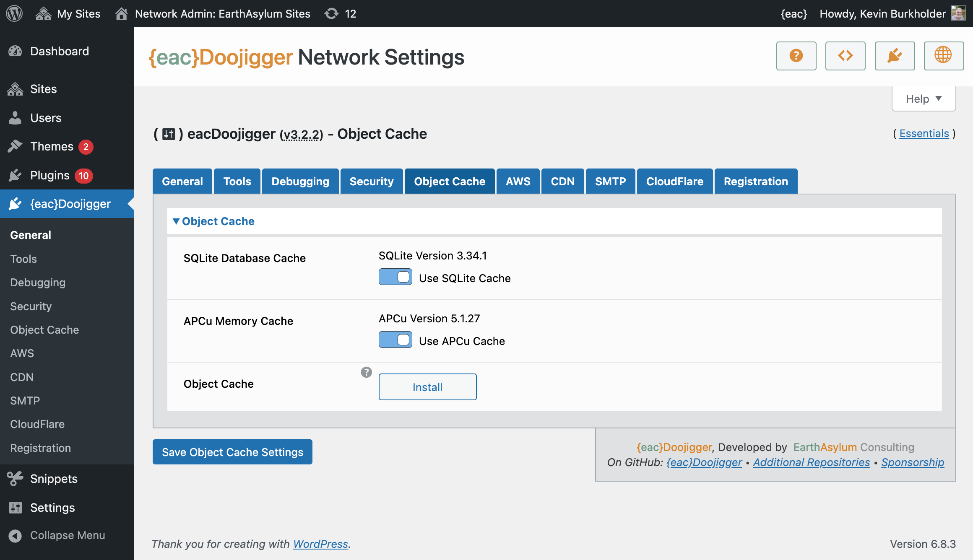Click the Install object cache button

pyautogui.click(x=427, y=387)
